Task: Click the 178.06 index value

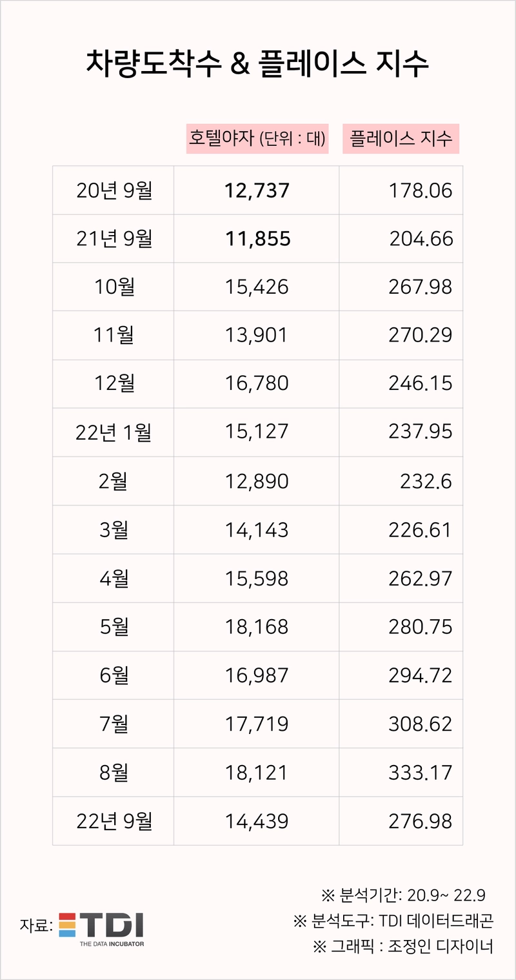Action: tap(421, 190)
